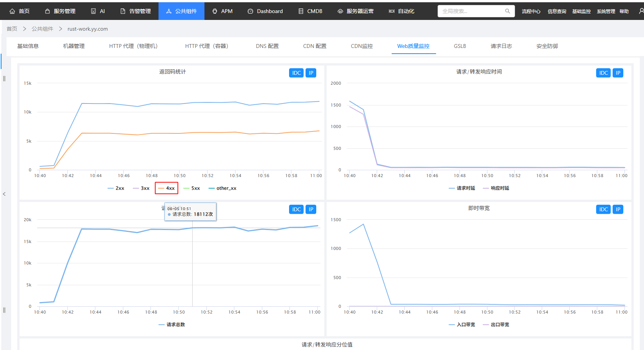Switch to 机器管理 tab

click(74, 46)
